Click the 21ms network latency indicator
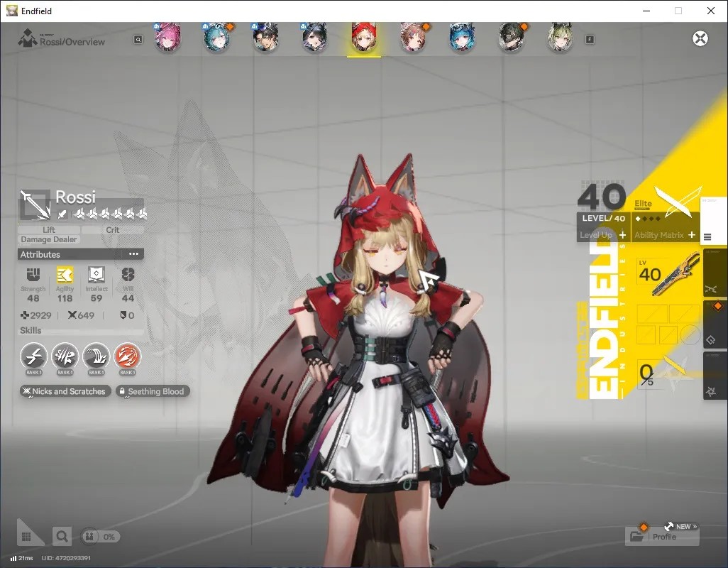This screenshot has width=728, height=568. click(x=21, y=558)
